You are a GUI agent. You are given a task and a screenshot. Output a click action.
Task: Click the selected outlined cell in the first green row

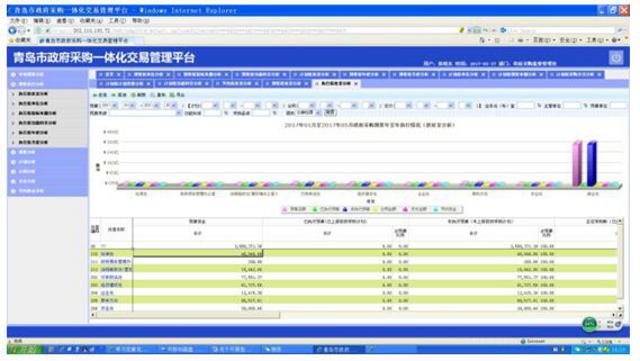pyautogui.click(x=198, y=254)
